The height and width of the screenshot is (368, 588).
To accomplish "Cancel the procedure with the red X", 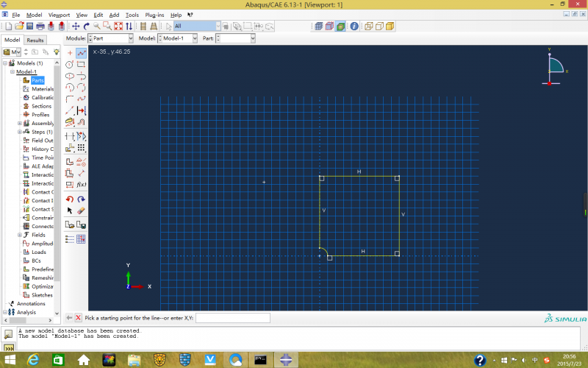I will pos(78,318).
